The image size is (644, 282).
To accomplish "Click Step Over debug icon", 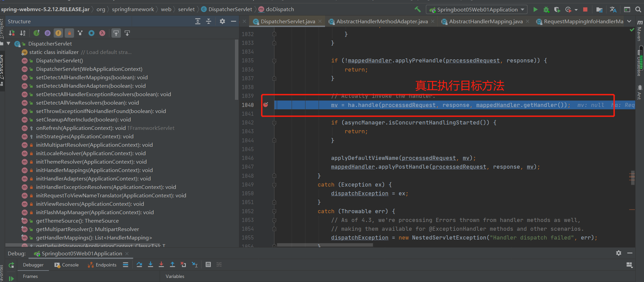I will [x=139, y=265].
